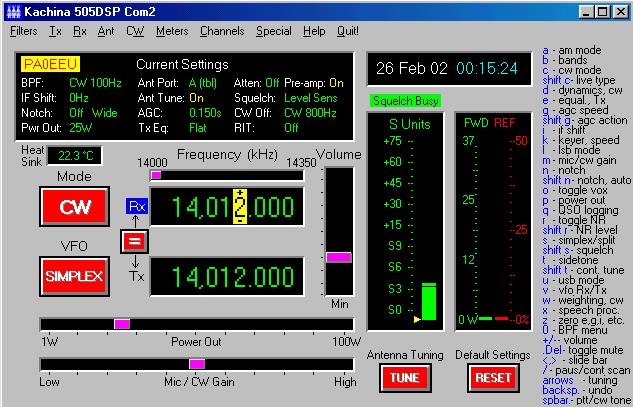
Task: Click the date 26 Feb 02
Action: tap(411, 68)
